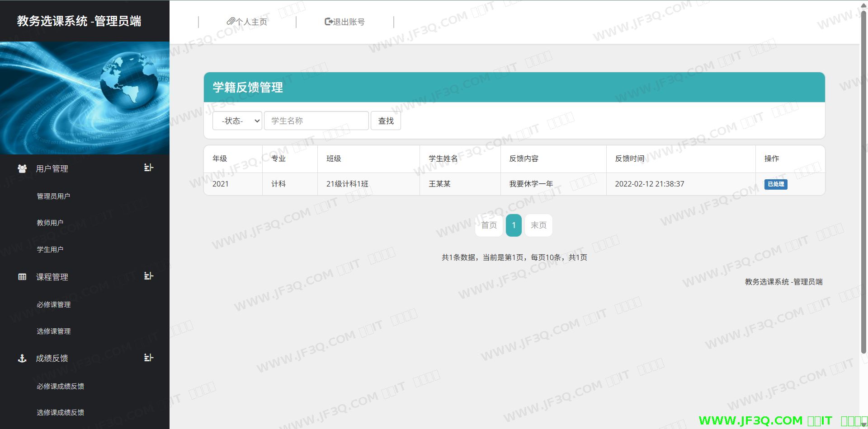Open 管理员用户 in the sidebar
Viewport: 868px width, 429px height.
(x=53, y=196)
